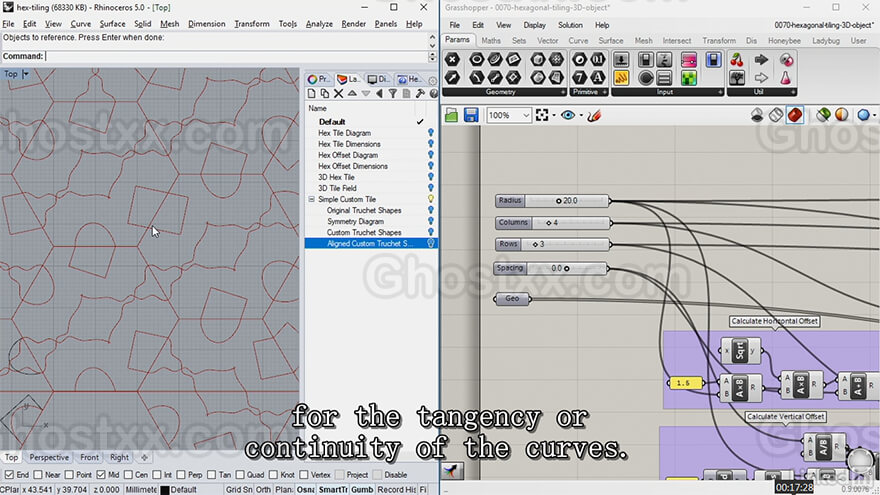This screenshot has height=495, width=880.
Task: Switch to the Transform tab in Grasshopper
Action: 719,40
